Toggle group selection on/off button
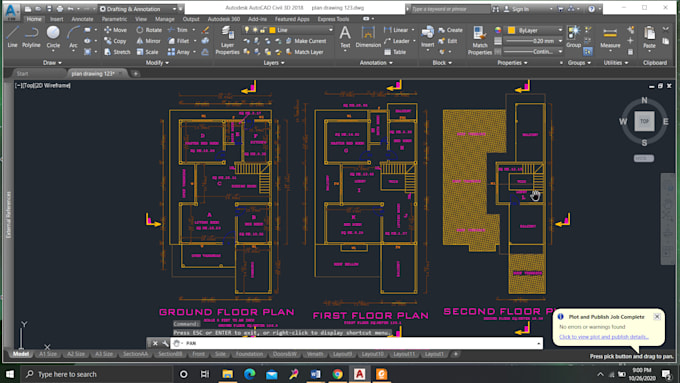Viewport: 680px width, 383px height. [588, 52]
